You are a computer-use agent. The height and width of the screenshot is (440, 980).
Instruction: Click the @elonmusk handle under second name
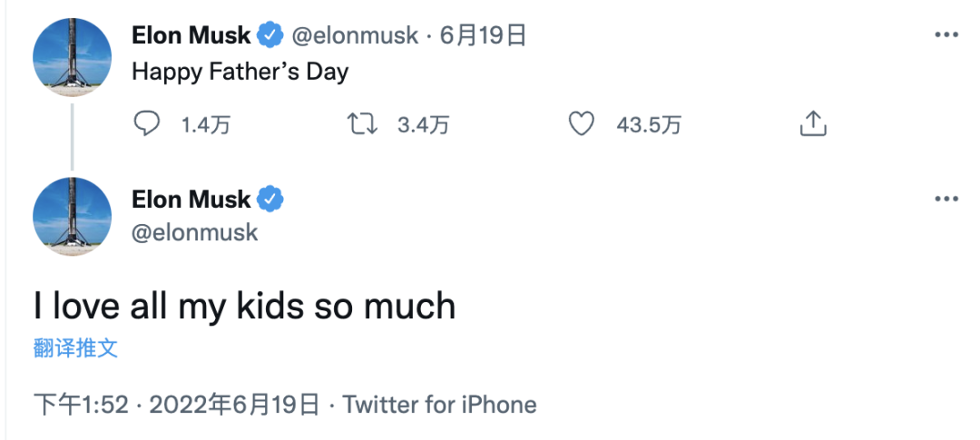[x=195, y=232]
